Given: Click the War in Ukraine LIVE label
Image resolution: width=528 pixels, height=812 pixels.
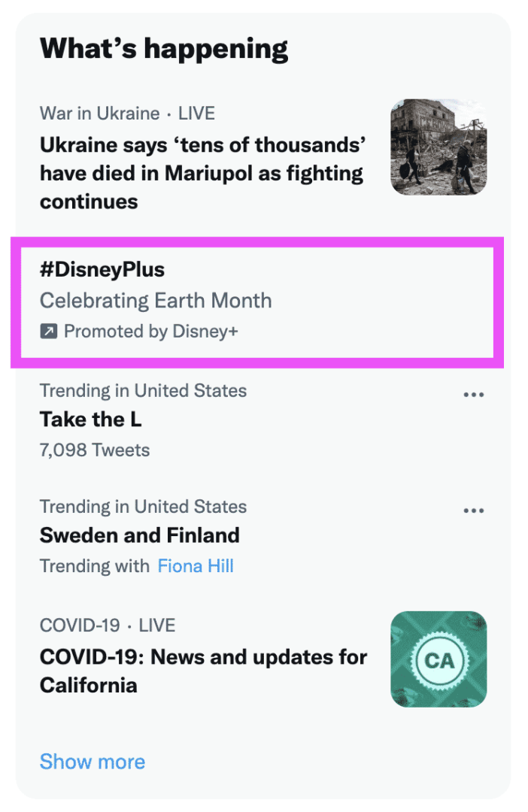Looking at the screenshot, I should coord(127,114).
